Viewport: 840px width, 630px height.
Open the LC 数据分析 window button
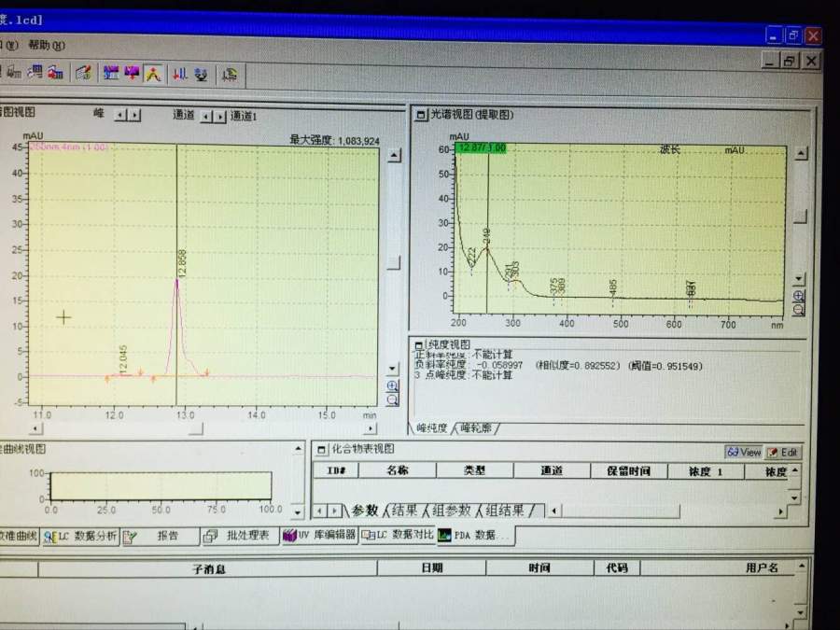pos(80,537)
